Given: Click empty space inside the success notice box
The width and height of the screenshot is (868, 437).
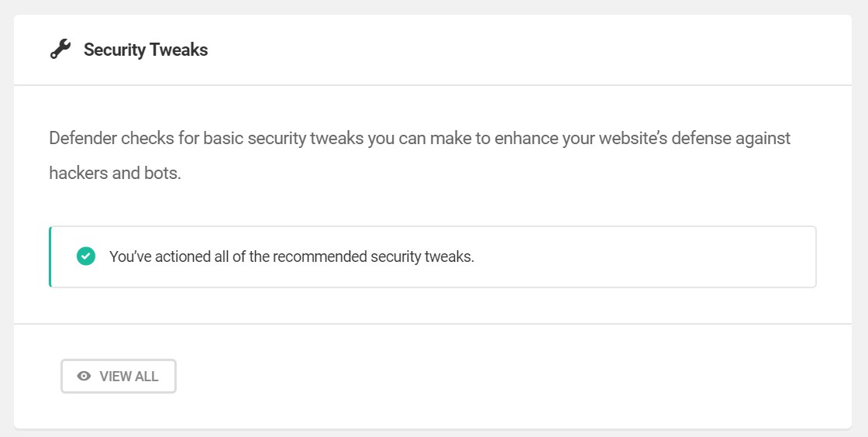Looking at the screenshot, I should (643, 256).
